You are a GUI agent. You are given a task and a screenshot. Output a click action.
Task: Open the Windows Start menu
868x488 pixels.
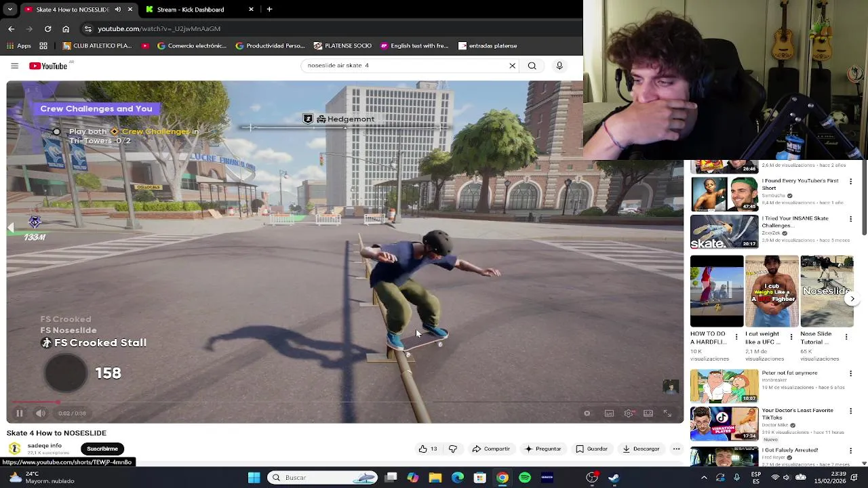pyautogui.click(x=254, y=478)
